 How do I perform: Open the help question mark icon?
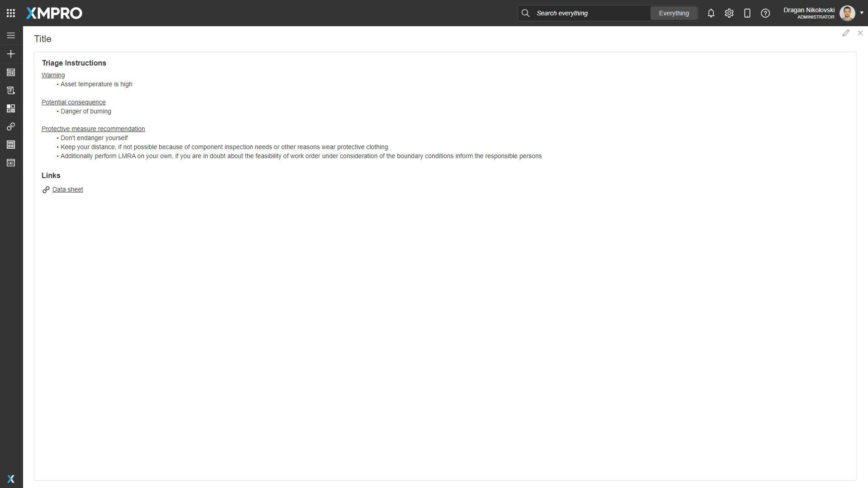(x=765, y=13)
